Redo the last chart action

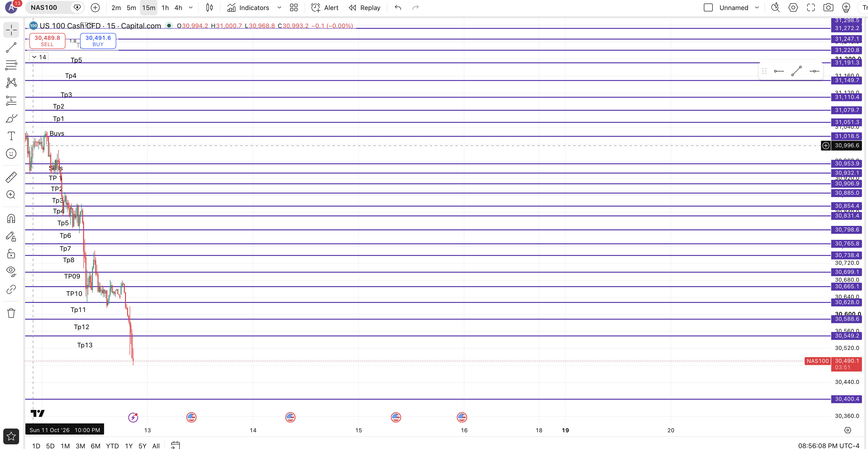tap(415, 7)
